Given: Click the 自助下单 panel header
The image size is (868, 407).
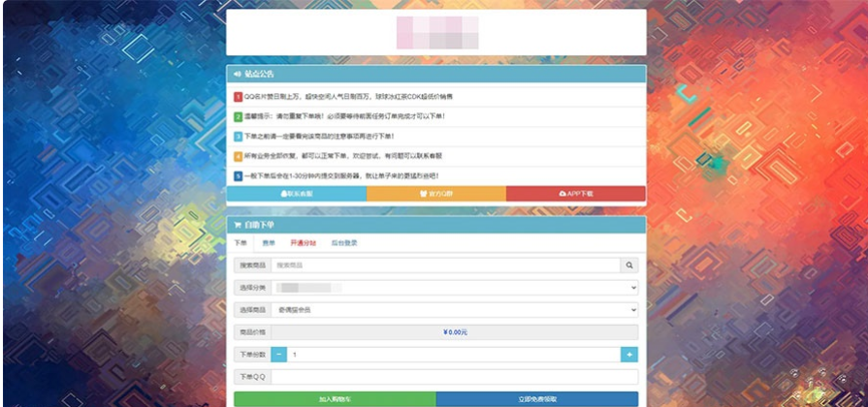Looking at the screenshot, I should pos(436,225).
